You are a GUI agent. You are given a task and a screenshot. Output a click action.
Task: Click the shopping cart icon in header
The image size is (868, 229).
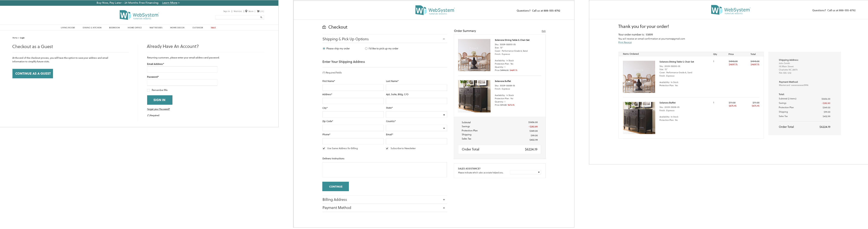pyautogui.click(x=259, y=11)
